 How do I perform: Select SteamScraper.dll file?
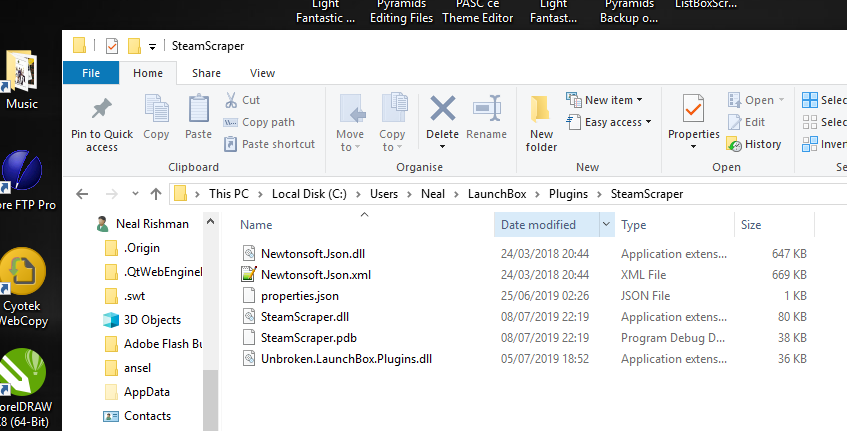click(x=305, y=317)
